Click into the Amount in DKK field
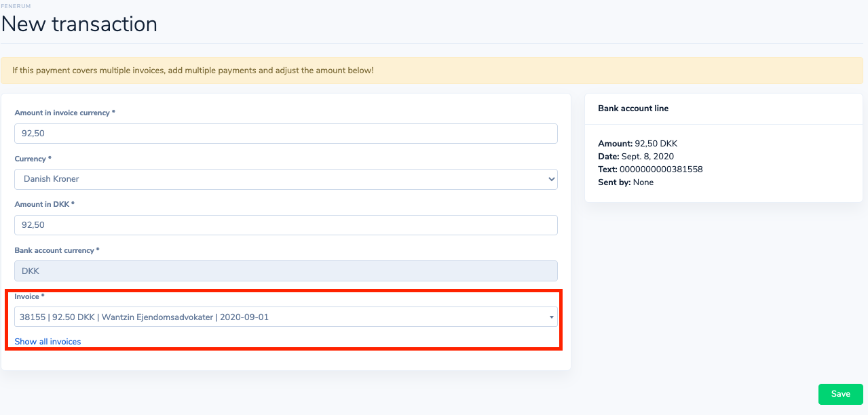868x415 pixels. pyautogui.click(x=285, y=225)
